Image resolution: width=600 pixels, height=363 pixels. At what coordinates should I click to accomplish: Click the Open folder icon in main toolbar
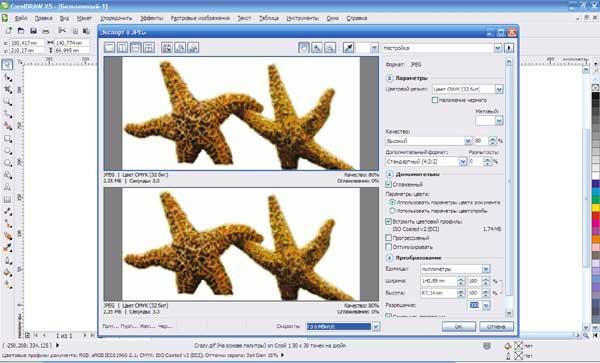[x=21, y=31]
